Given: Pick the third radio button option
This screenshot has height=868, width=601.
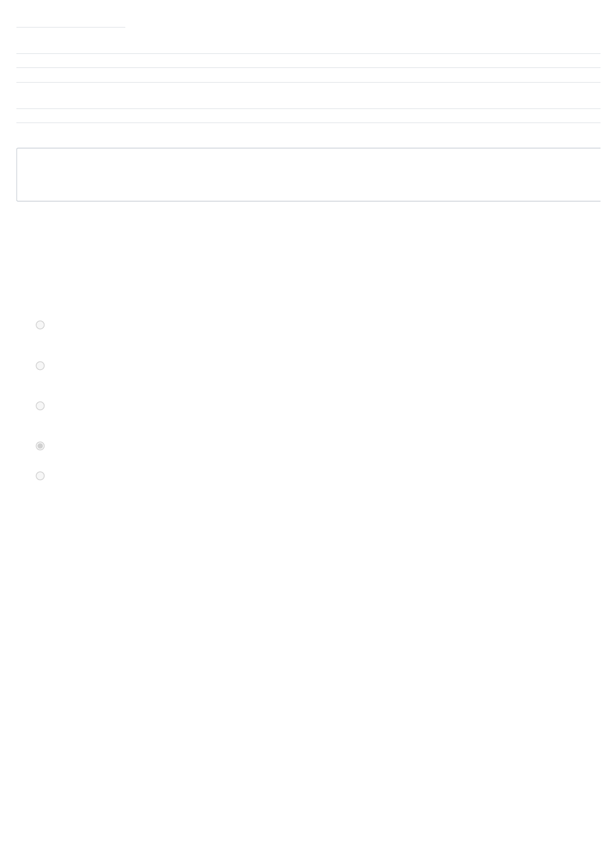Looking at the screenshot, I should [x=40, y=406].
